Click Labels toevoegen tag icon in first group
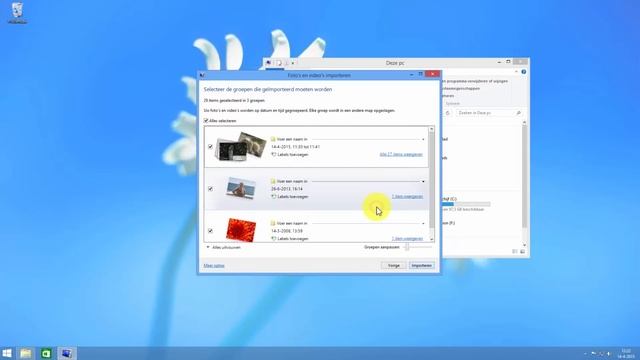 coord(273,155)
